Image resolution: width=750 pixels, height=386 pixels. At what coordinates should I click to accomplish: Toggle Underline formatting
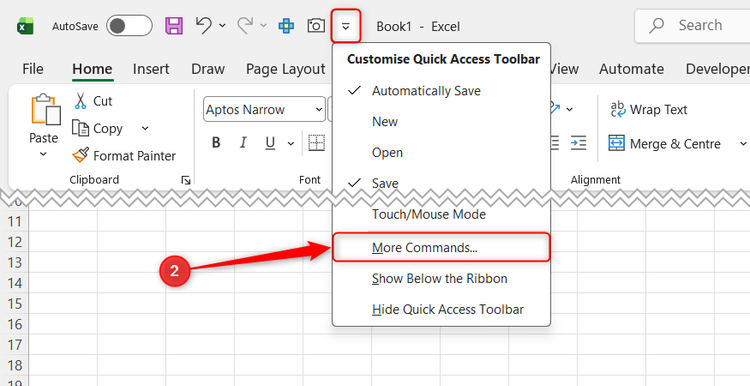pyautogui.click(x=271, y=143)
